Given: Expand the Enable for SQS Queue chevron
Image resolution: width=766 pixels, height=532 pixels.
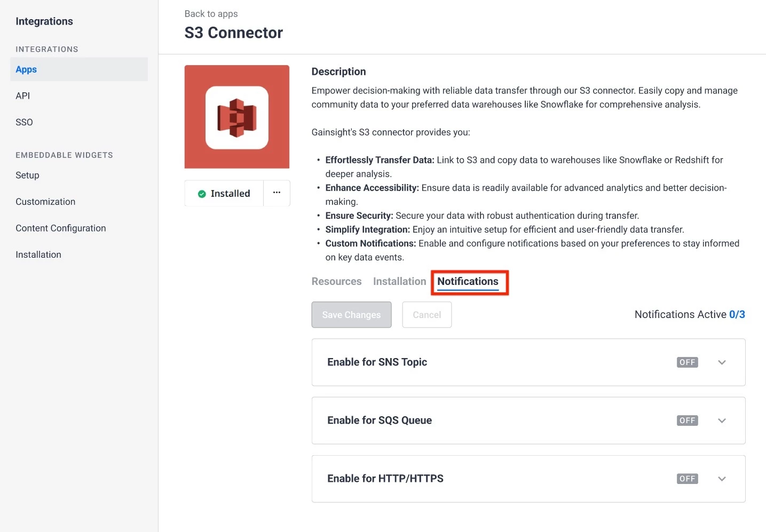Looking at the screenshot, I should (722, 420).
